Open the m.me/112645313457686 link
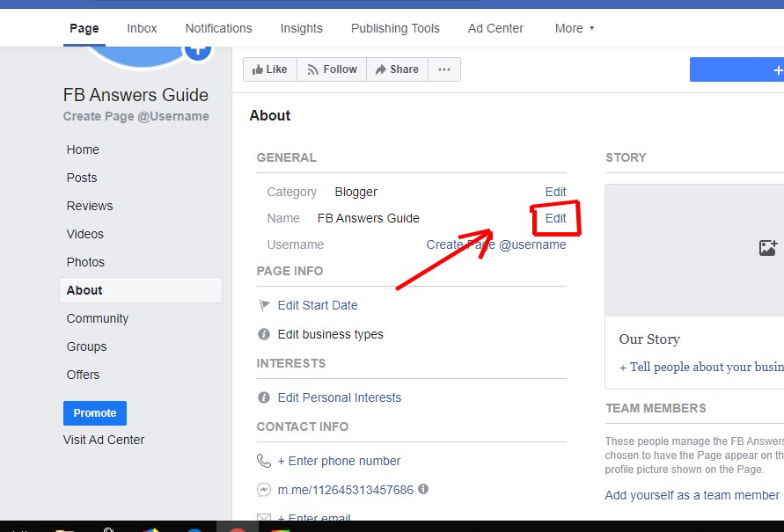 346,490
